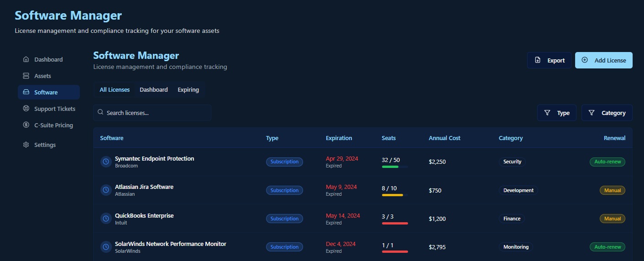Click the Export button
644x261 pixels.
(x=549, y=60)
